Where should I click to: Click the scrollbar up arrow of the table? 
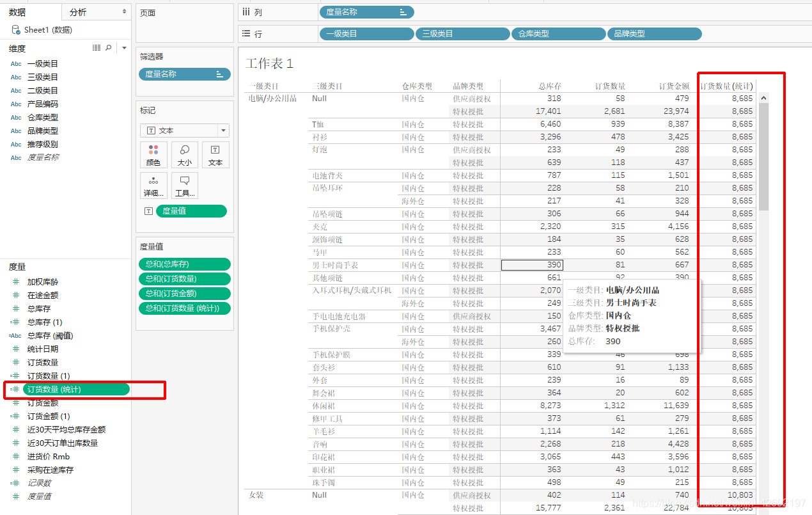pos(763,98)
